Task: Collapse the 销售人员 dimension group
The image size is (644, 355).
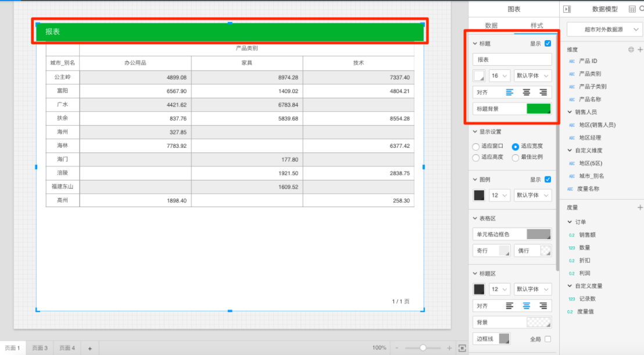Action: [570, 112]
